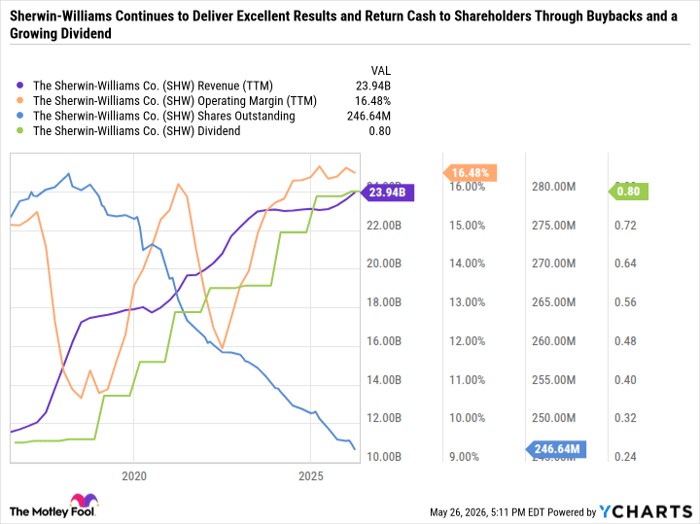Click the purple Revenue legend dot
The width and height of the screenshot is (700, 524).
tap(19, 86)
